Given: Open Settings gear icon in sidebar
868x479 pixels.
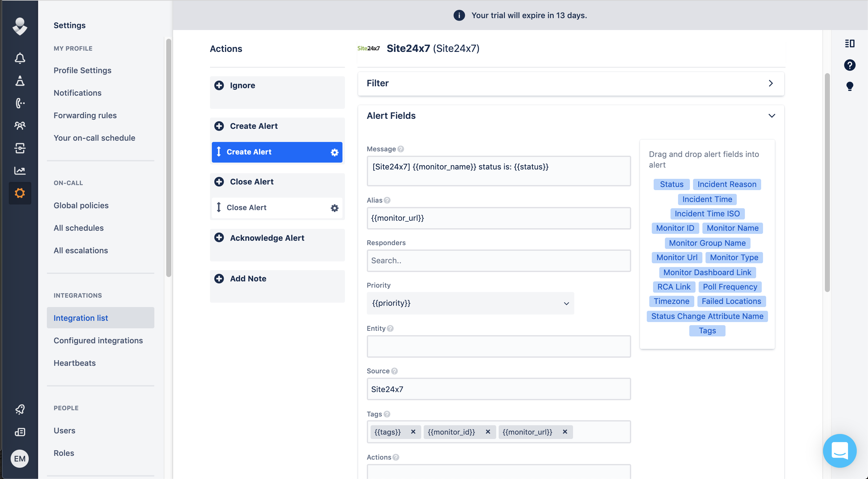Looking at the screenshot, I should pos(20,193).
